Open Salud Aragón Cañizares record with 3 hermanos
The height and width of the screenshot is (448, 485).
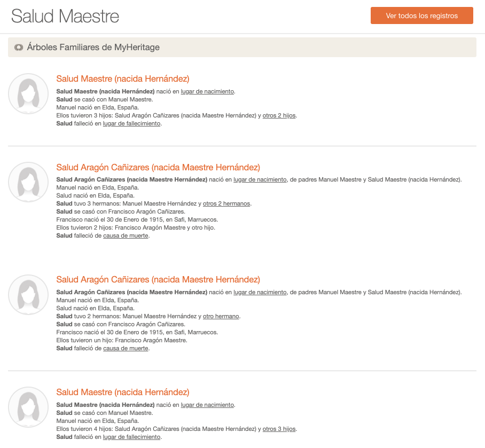(x=158, y=168)
